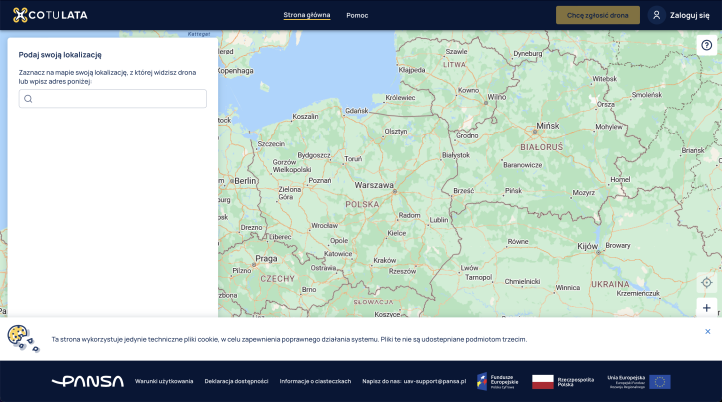Click the Fundusze Europejskie logo
This screenshot has height=402, width=722.
point(497,381)
